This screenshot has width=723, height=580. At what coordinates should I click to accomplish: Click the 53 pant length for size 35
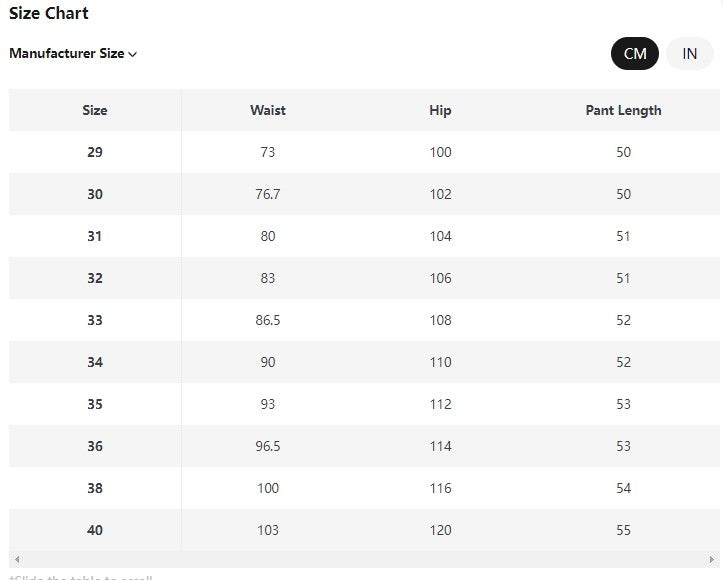623,404
